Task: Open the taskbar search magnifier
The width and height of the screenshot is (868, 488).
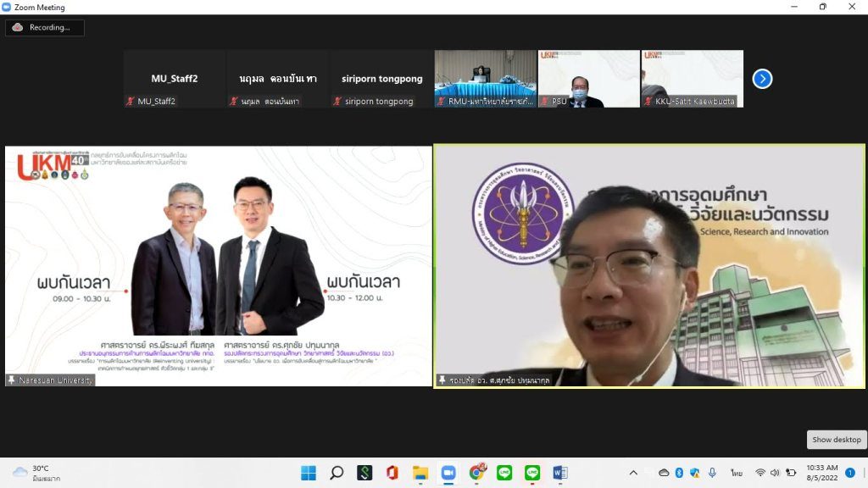Action: tap(337, 473)
